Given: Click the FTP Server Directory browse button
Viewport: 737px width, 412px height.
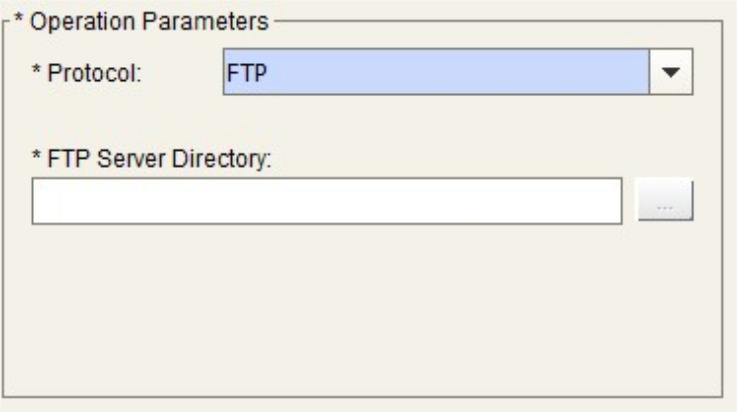Looking at the screenshot, I should coord(666,203).
